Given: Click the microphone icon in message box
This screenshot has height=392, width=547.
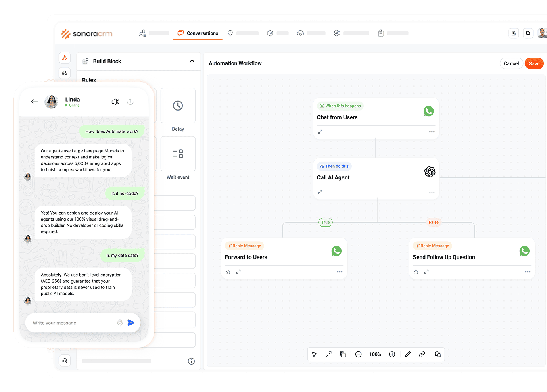Looking at the screenshot, I should click(120, 323).
